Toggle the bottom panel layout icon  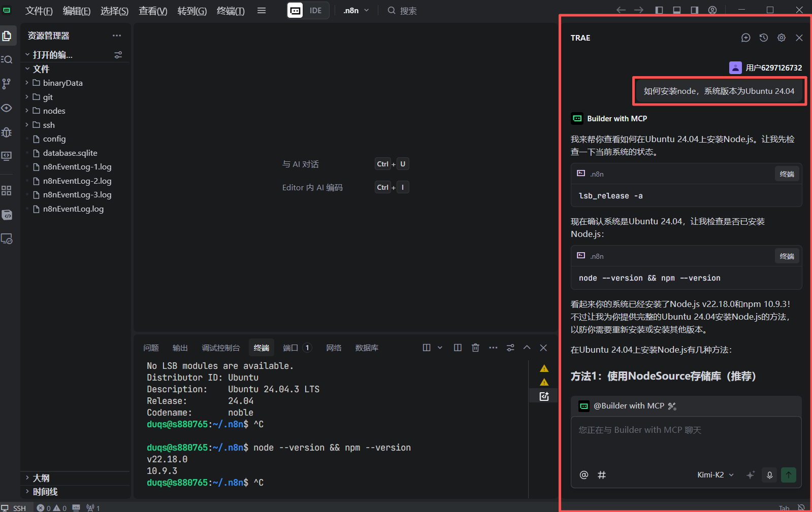pos(677,10)
